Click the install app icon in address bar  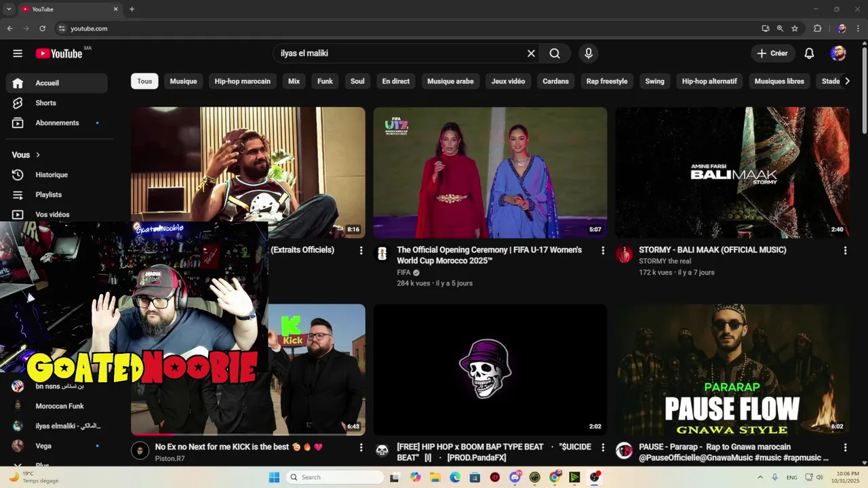tap(766, 28)
